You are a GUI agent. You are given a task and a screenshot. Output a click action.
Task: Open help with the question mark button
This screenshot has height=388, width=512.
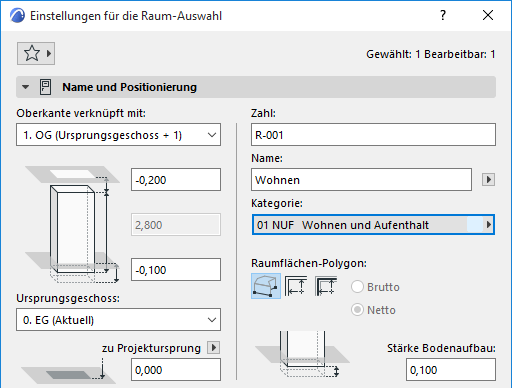click(443, 15)
